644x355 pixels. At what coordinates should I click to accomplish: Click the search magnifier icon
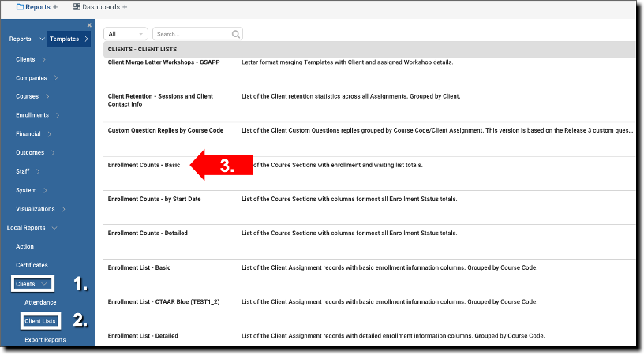(x=236, y=35)
